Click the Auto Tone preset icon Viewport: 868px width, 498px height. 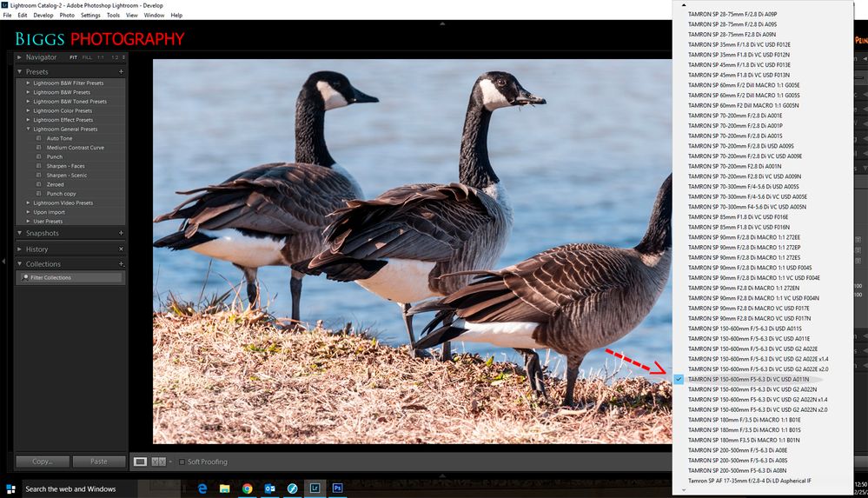click(x=39, y=138)
